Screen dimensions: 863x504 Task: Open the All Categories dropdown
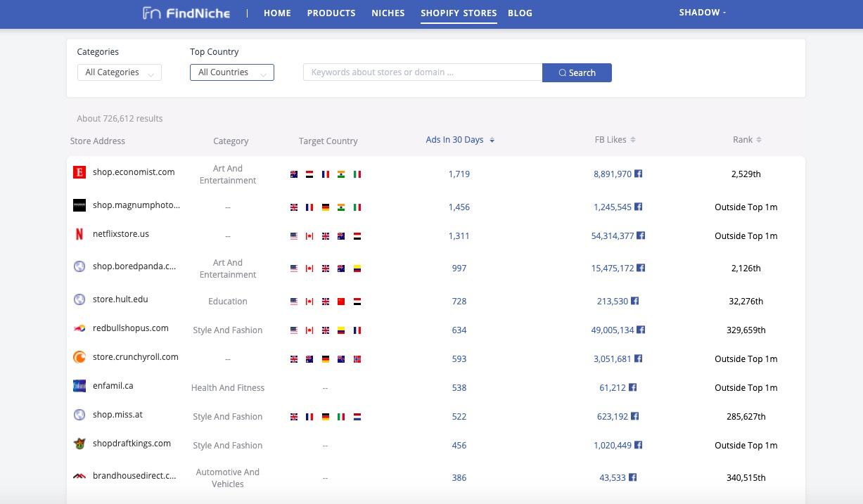(x=120, y=72)
